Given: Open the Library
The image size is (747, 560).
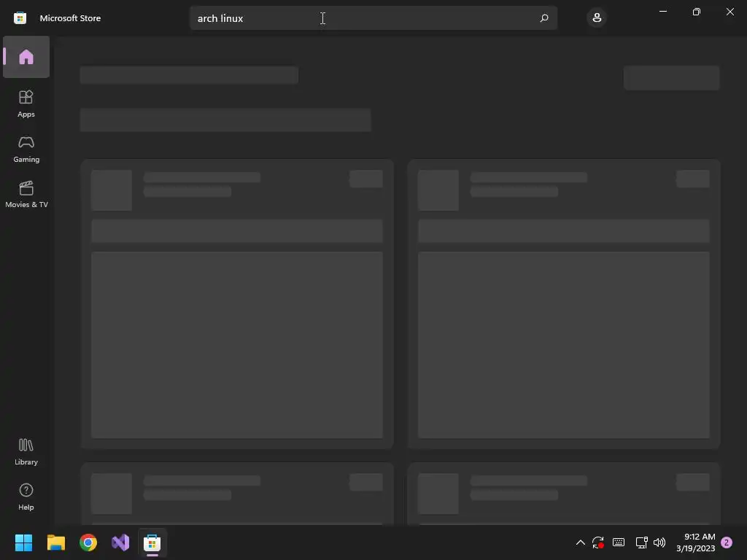Looking at the screenshot, I should tap(26, 451).
